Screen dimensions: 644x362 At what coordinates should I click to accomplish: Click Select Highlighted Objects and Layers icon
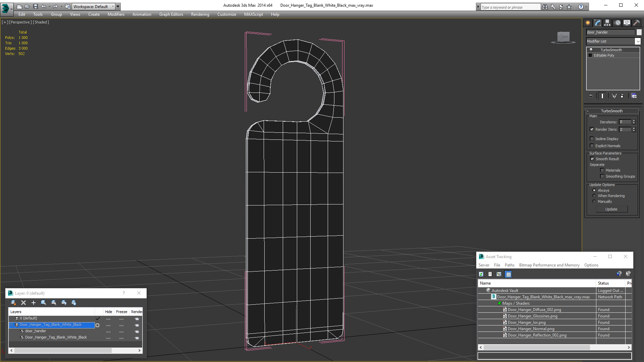(44, 303)
